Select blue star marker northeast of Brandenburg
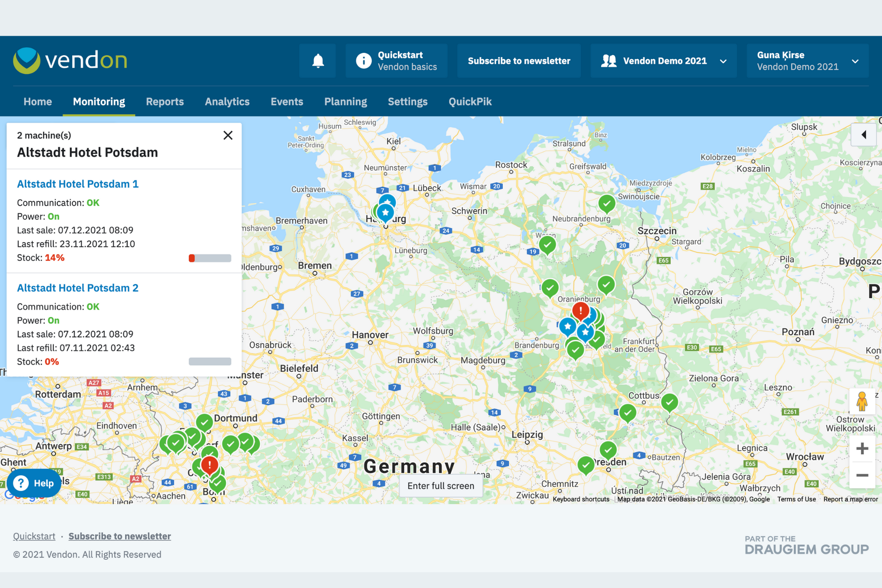The width and height of the screenshot is (882, 588). pos(568,327)
